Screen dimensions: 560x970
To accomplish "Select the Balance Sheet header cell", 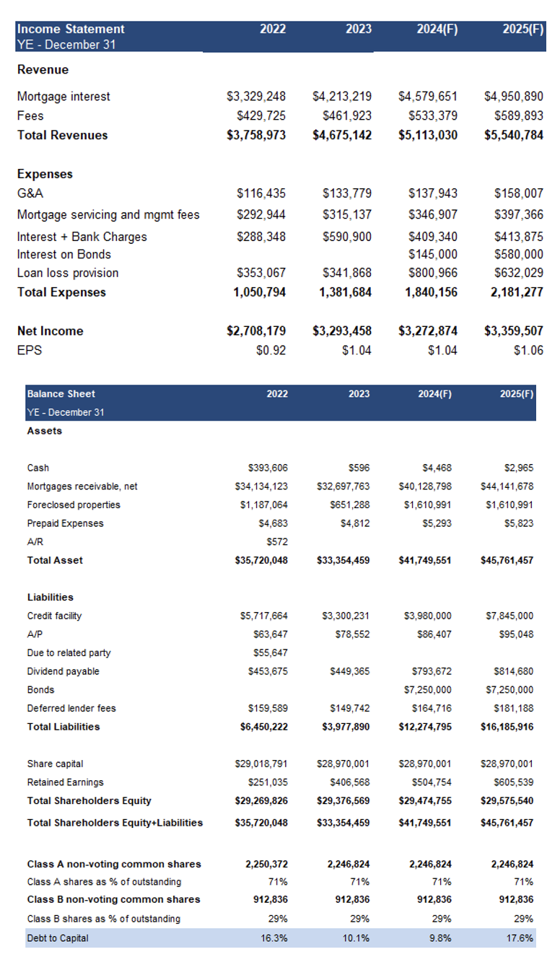I will pyautogui.click(x=61, y=394).
